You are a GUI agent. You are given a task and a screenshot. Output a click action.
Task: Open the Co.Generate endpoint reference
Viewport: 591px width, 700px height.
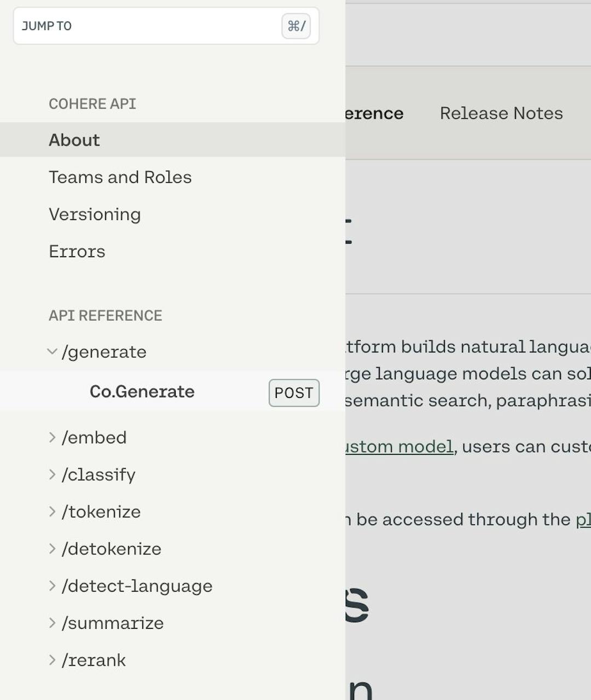[x=142, y=391]
